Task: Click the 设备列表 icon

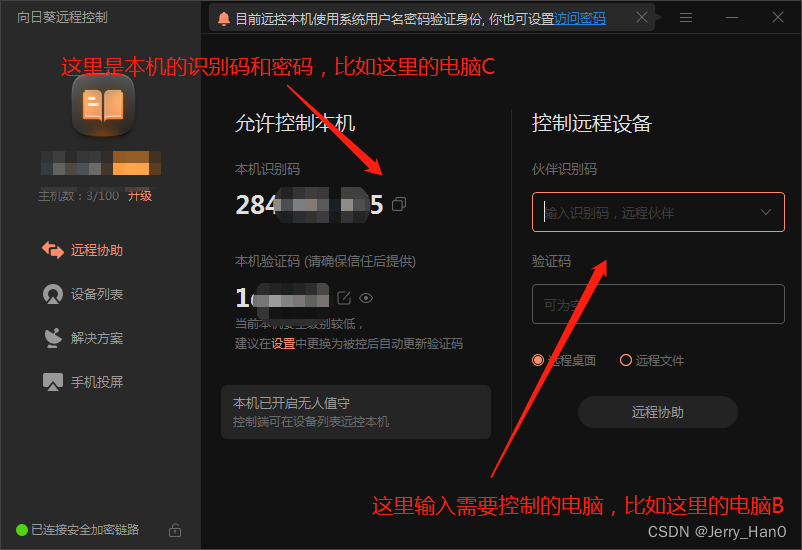Action: click(53, 294)
